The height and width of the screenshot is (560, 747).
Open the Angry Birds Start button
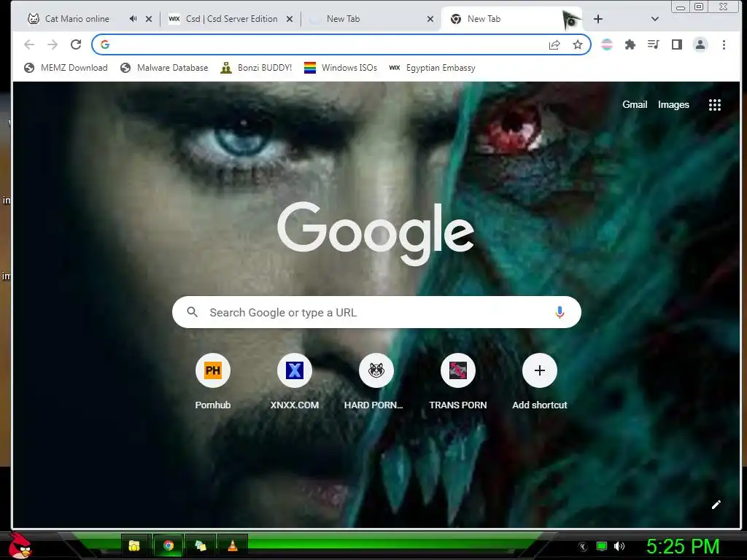click(x=20, y=545)
